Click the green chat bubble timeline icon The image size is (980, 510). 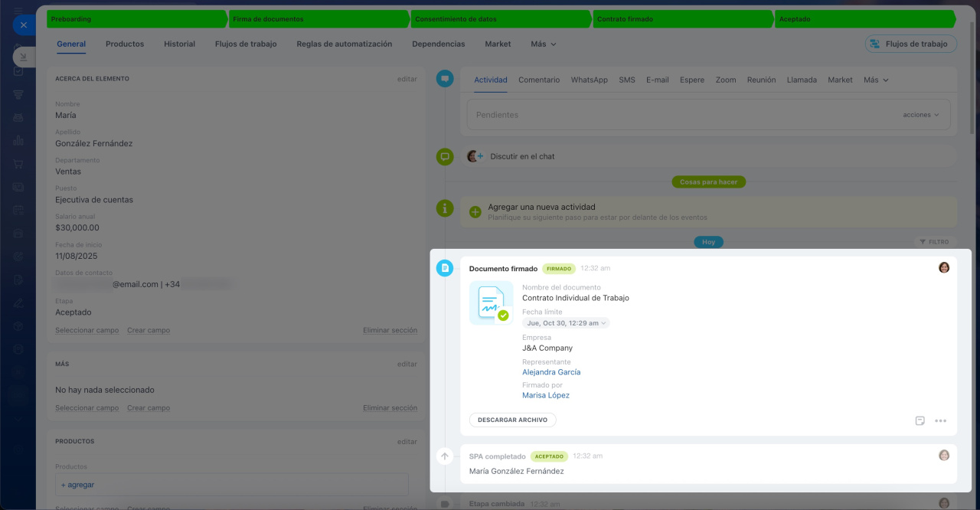pyautogui.click(x=445, y=156)
